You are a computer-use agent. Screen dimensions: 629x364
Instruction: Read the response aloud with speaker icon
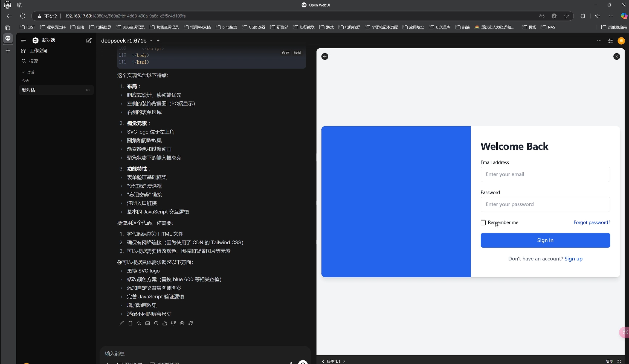(139, 323)
